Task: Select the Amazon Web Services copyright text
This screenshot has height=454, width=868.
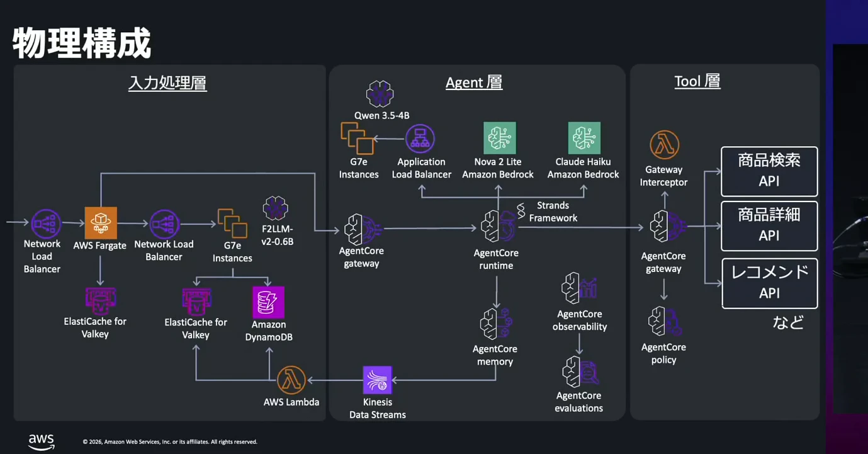Action: (170, 442)
